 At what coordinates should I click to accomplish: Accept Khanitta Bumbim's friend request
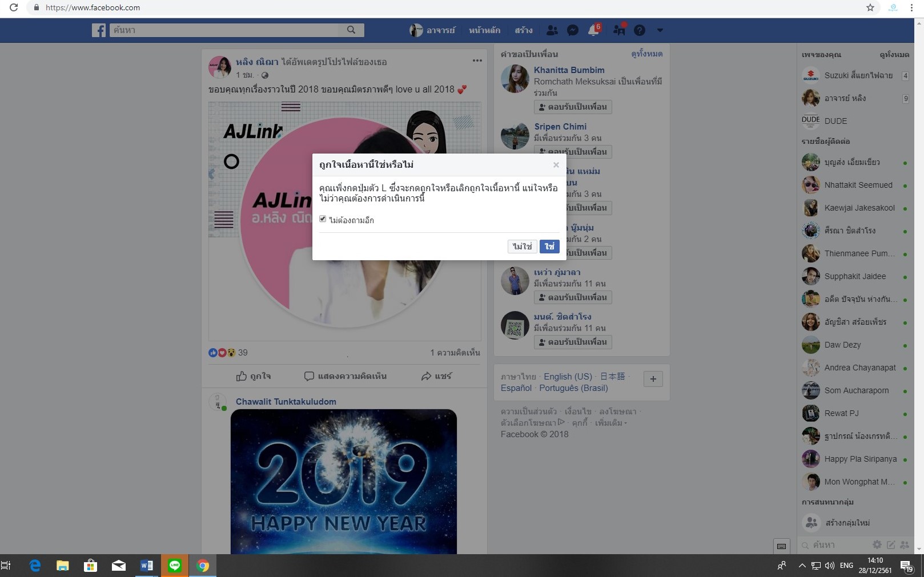pyautogui.click(x=573, y=107)
